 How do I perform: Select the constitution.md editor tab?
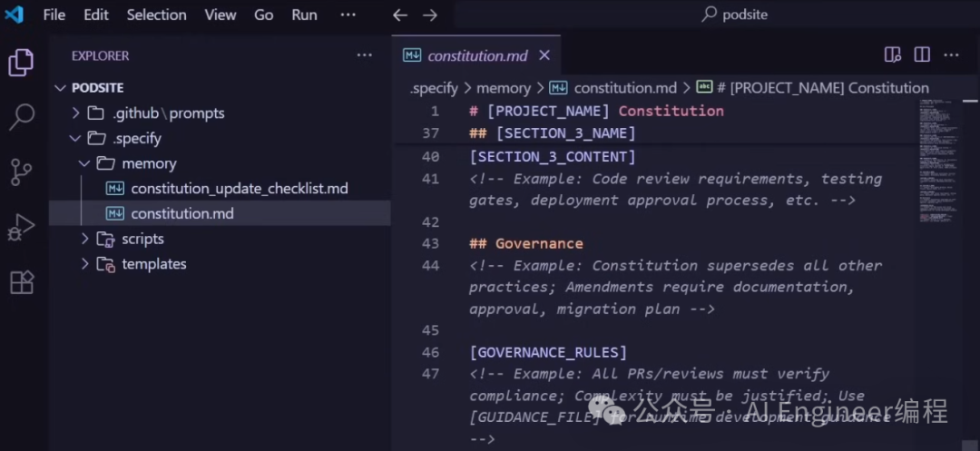tap(476, 55)
